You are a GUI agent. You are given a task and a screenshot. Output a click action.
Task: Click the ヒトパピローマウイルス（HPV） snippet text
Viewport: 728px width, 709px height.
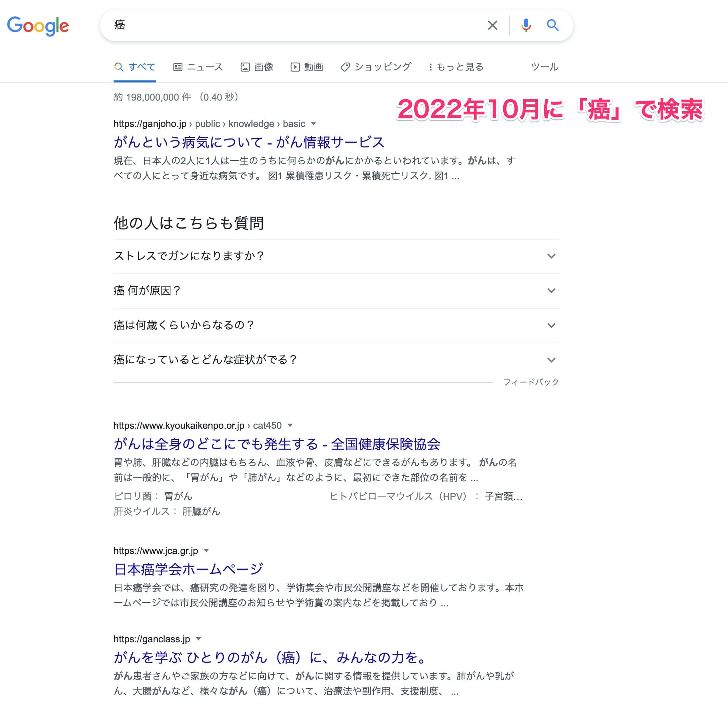[x=399, y=496]
